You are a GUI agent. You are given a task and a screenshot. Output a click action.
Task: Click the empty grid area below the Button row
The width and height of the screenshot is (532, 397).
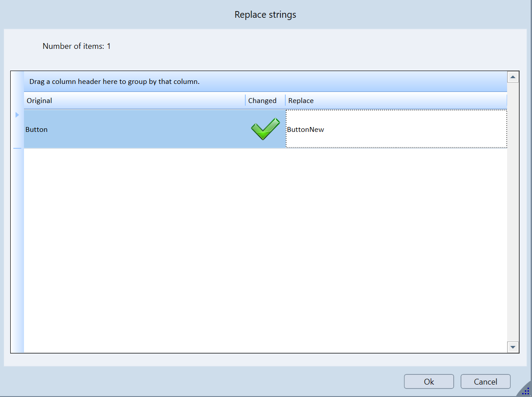point(265,249)
